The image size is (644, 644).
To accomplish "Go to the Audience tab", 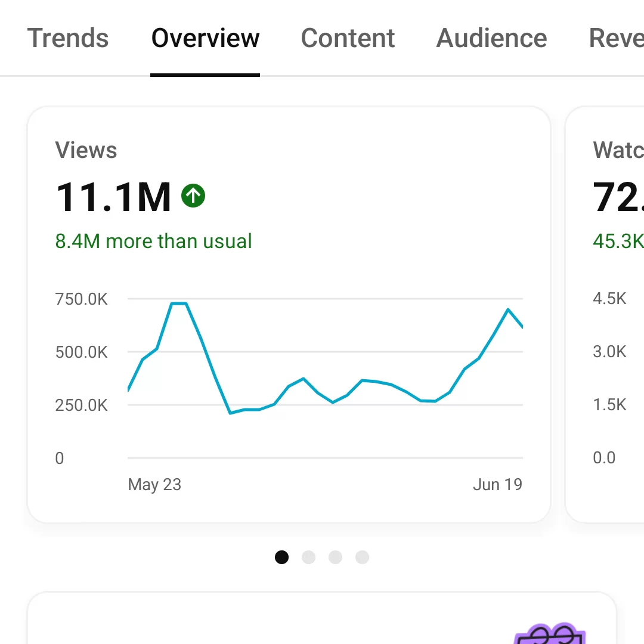I will point(491,38).
